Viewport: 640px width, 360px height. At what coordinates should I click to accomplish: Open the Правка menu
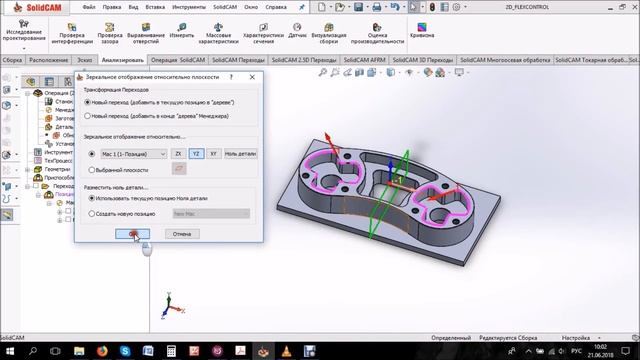point(111,7)
